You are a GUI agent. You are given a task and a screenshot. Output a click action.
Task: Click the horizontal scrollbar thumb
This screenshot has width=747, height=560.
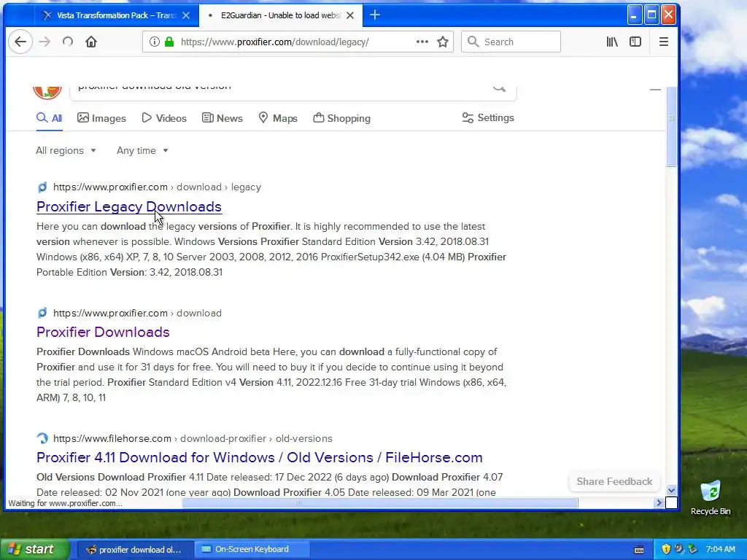[380, 502]
